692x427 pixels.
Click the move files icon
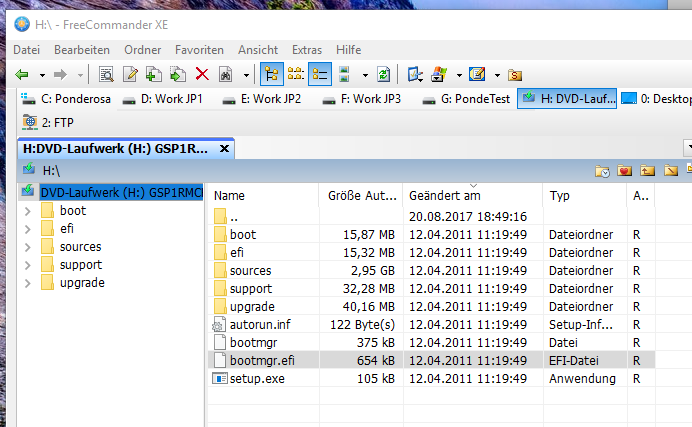click(178, 75)
